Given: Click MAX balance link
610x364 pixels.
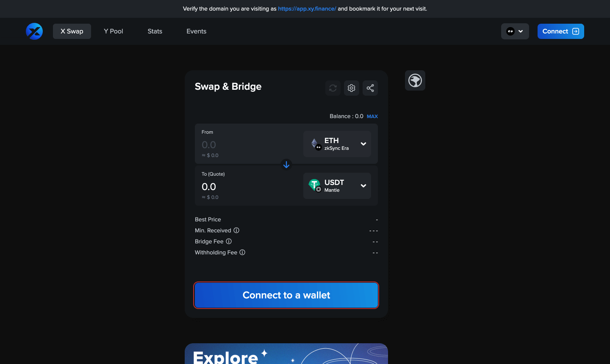Looking at the screenshot, I should click(372, 116).
